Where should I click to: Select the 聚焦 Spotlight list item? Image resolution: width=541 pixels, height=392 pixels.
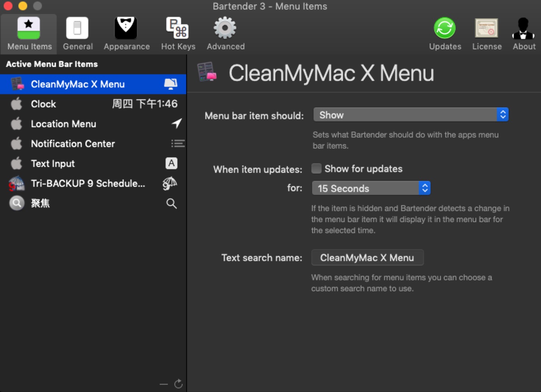click(93, 203)
